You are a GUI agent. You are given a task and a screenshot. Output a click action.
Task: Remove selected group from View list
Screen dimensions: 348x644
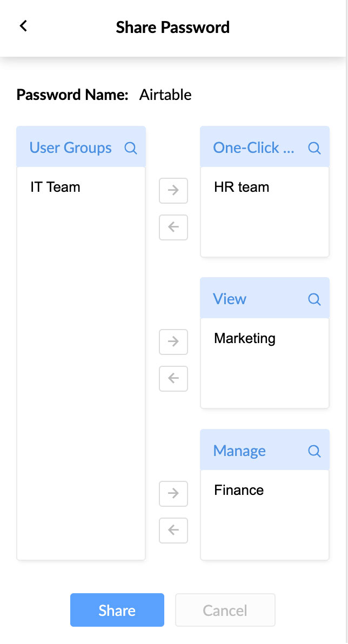coord(173,378)
